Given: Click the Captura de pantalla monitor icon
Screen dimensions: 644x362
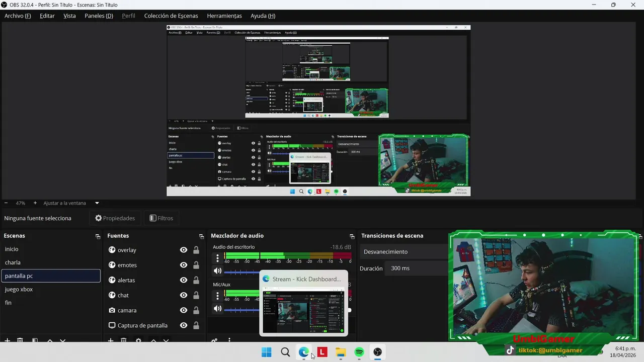Looking at the screenshot, I should 112,325.
